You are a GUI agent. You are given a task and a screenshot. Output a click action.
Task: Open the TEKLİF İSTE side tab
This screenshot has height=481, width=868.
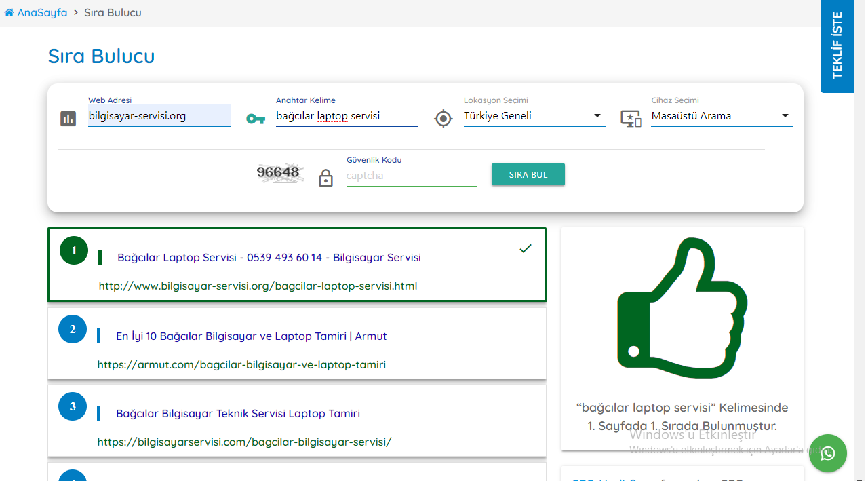[837, 46]
